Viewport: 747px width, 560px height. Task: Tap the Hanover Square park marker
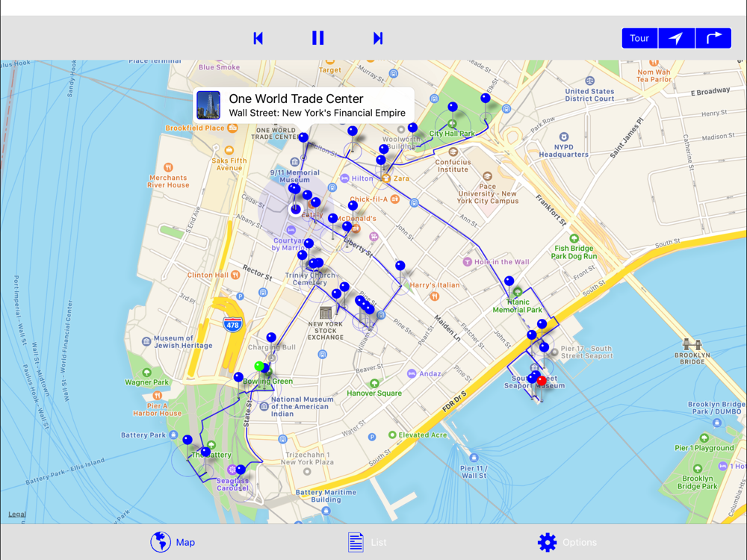pyautogui.click(x=374, y=383)
